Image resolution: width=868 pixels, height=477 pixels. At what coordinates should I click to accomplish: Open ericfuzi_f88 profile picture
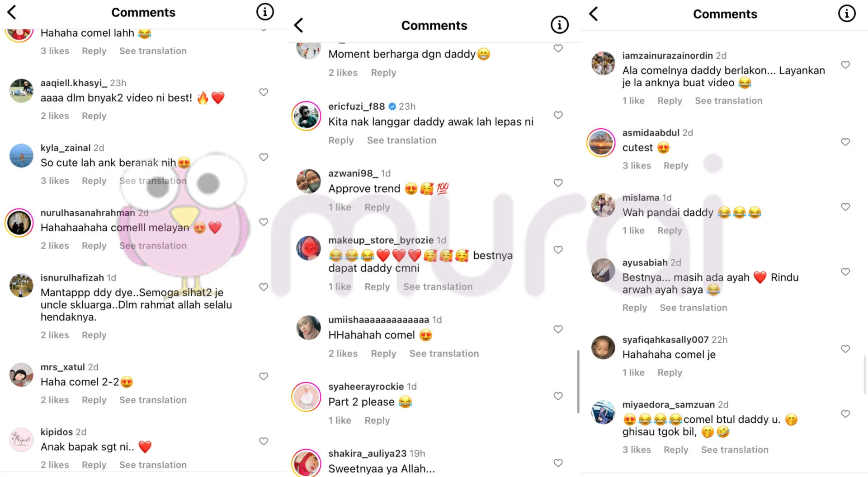point(306,116)
